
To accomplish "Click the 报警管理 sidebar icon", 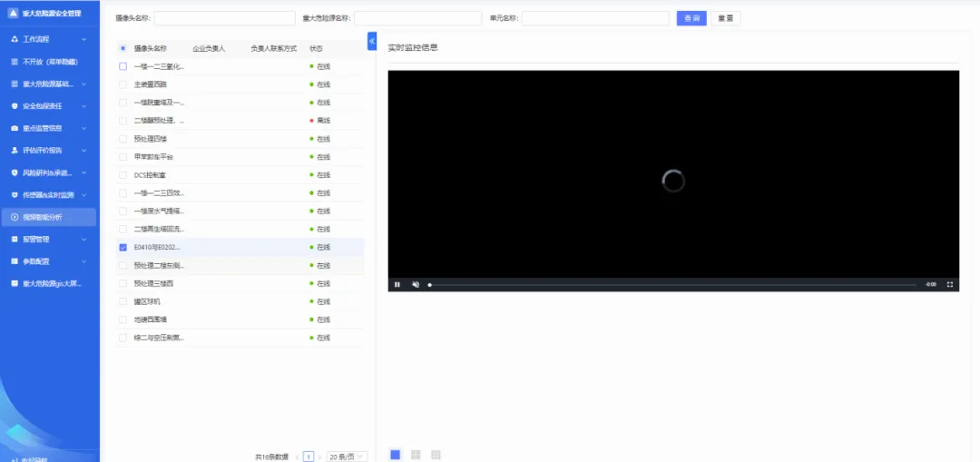I will click(15, 240).
